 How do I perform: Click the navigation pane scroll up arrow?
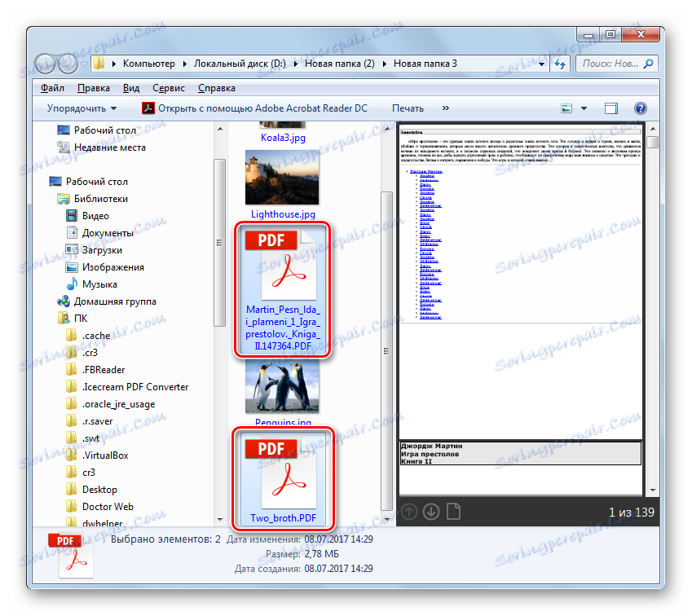(220, 129)
